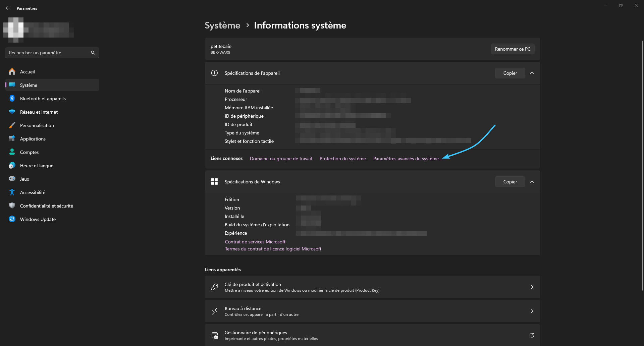Image resolution: width=644 pixels, height=346 pixels.
Task: Open Protection du système link
Action: pos(342,159)
